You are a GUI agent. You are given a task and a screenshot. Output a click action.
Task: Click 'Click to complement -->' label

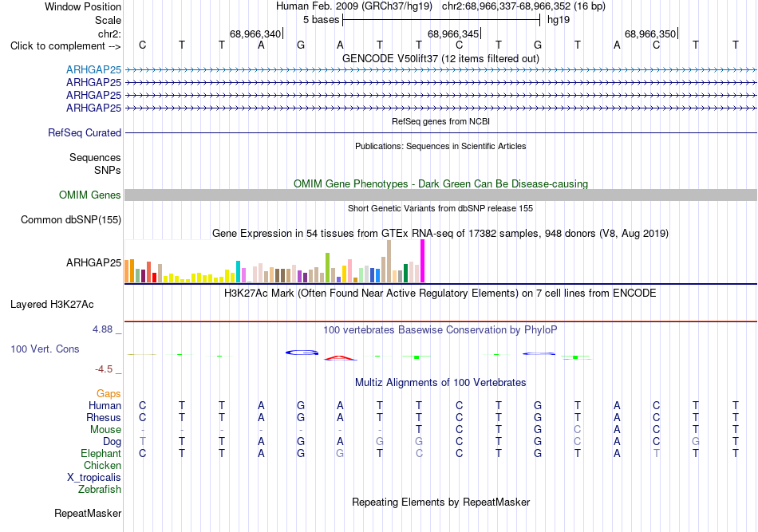coord(65,46)
